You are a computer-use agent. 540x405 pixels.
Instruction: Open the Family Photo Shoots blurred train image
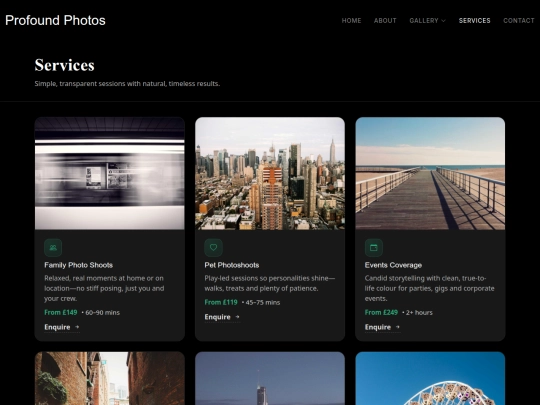pyautogui.click(x=110, y=173)
